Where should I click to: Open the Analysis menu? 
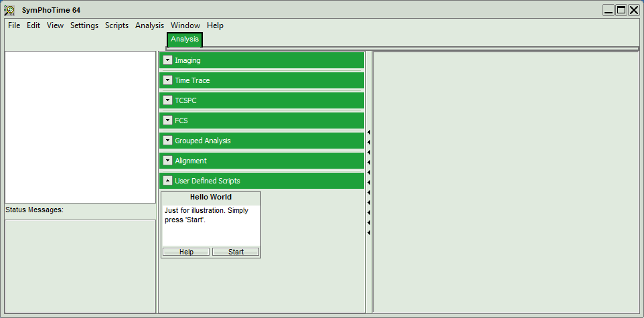(149, 25)
